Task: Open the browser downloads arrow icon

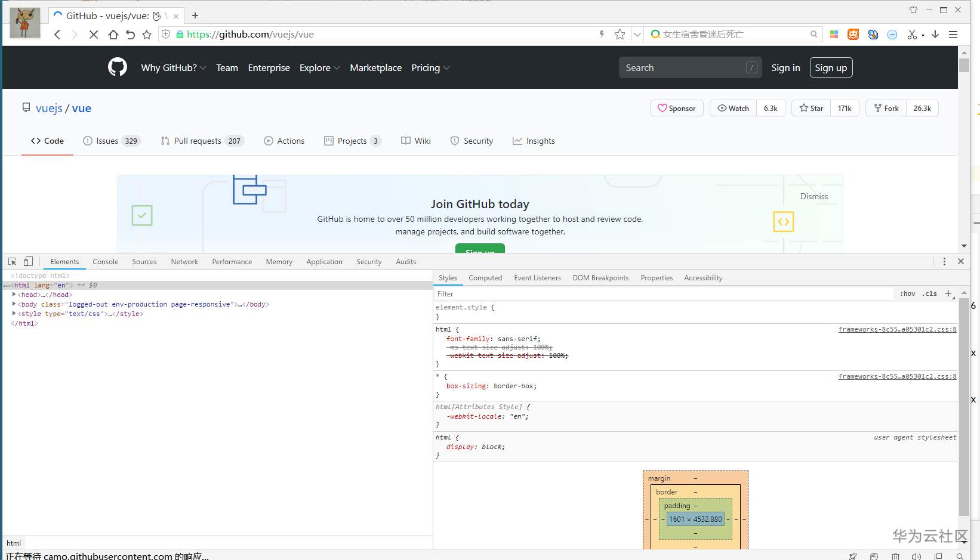Action: coord(935,35)
